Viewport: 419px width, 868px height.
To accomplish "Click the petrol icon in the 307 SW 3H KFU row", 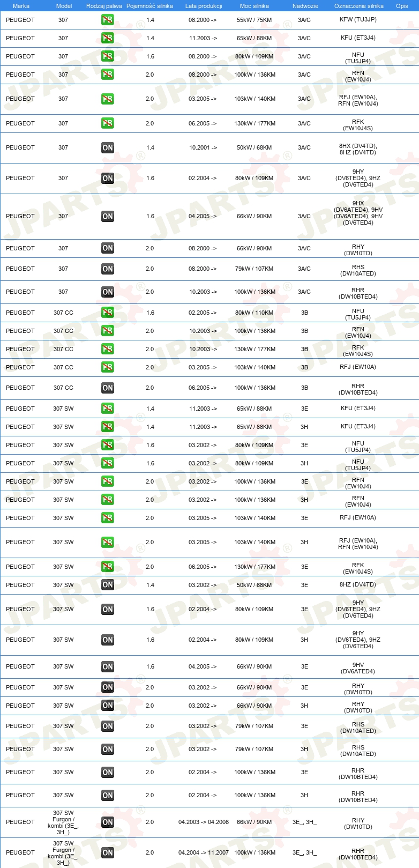I will 108,427.
